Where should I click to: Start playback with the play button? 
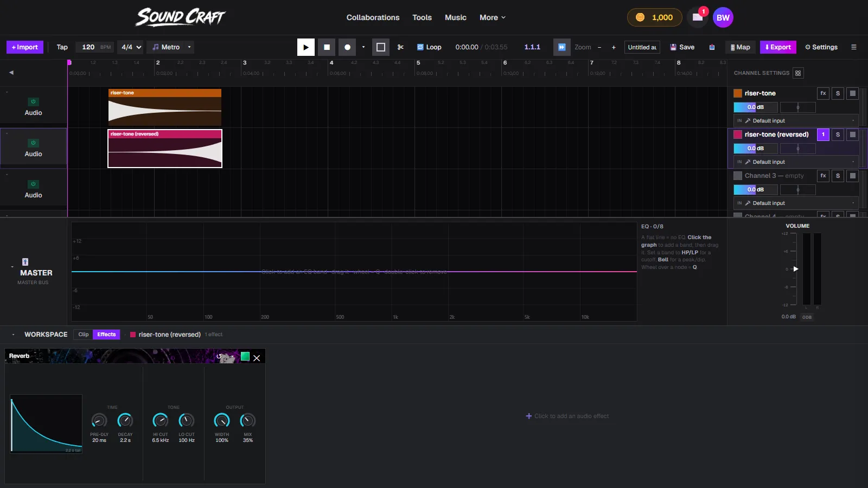pyautogui.click(x=306, y=47)
